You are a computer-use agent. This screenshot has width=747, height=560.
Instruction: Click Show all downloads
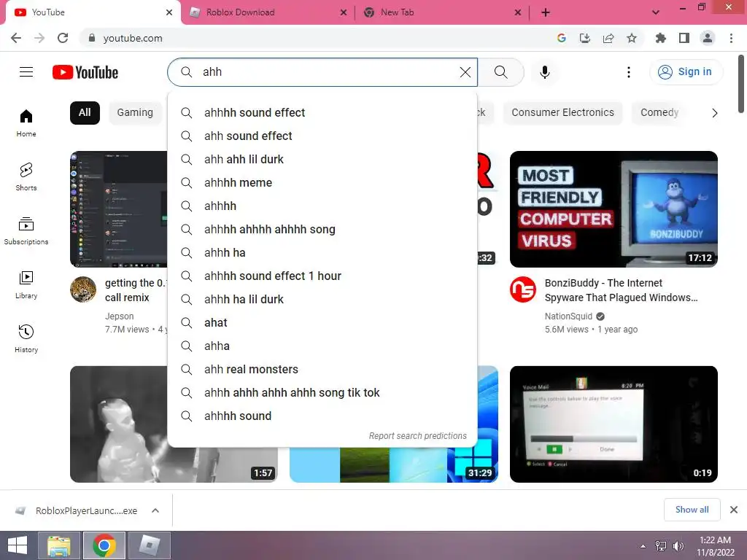tap(692, 510)
